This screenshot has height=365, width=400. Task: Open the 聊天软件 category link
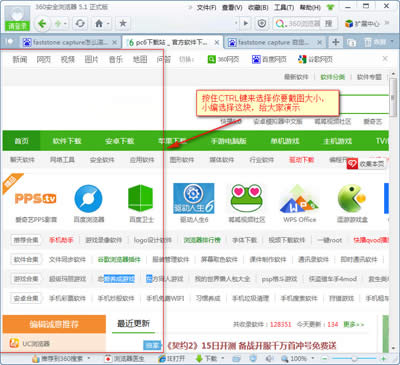tap(22, 160)
